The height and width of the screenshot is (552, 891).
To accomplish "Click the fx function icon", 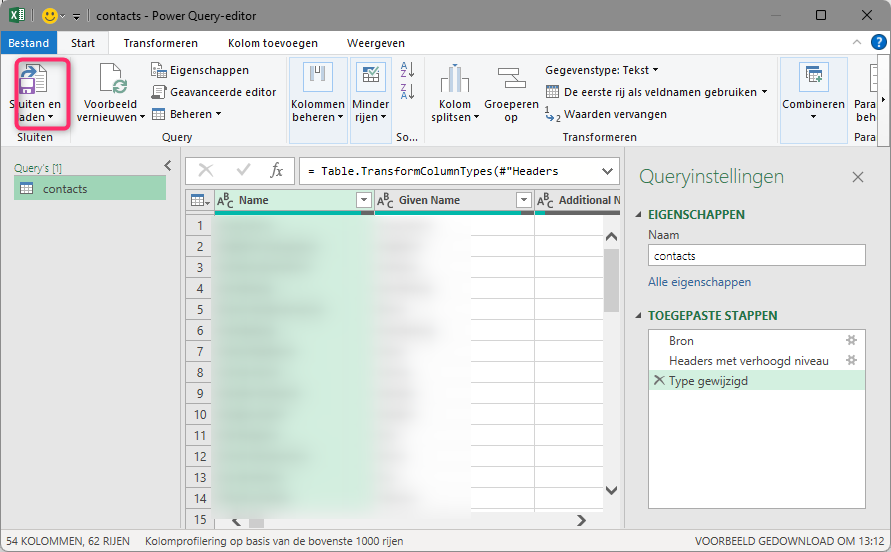I will [276, 171].
